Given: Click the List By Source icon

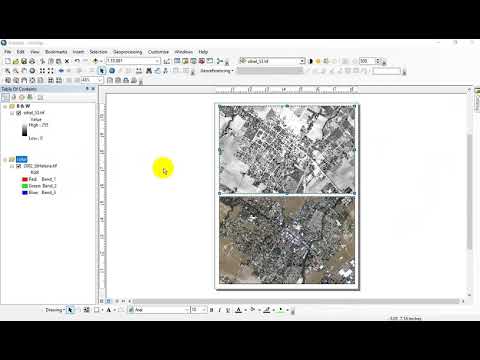Looking at the screenshot, I should (14, 97).
